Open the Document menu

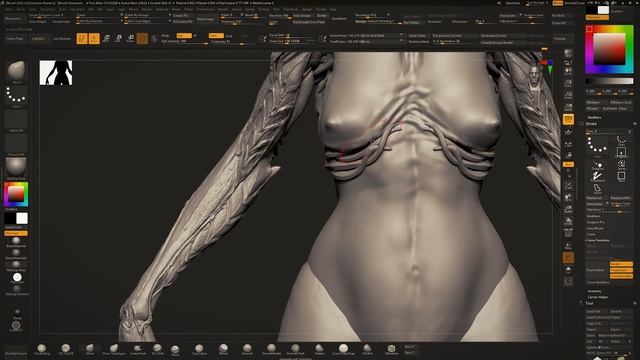click(x=48, y=9)
